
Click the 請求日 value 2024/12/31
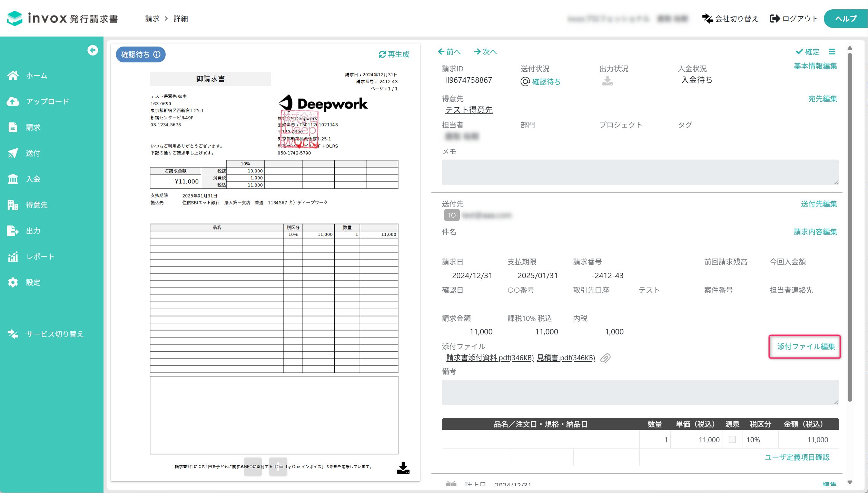click(472, 275)
